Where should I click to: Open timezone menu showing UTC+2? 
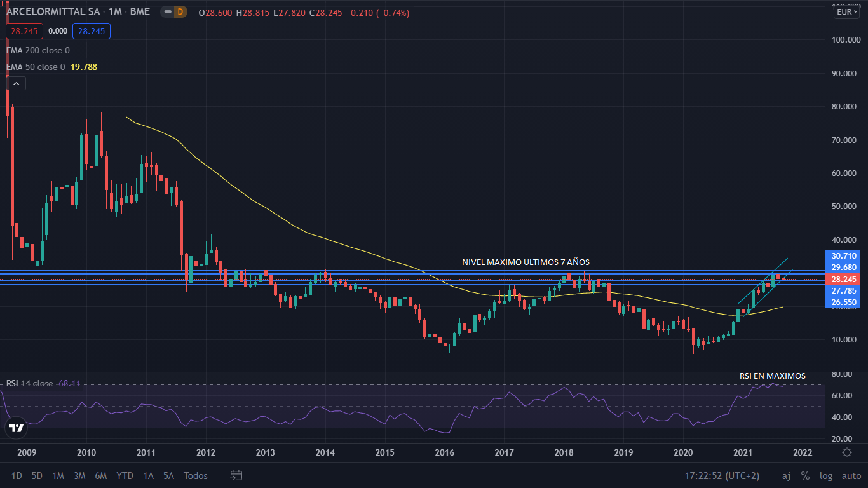721,475
